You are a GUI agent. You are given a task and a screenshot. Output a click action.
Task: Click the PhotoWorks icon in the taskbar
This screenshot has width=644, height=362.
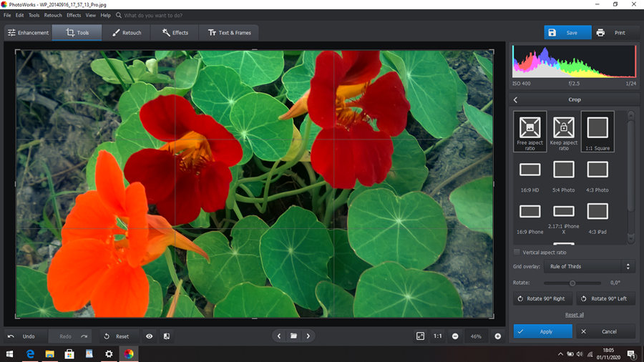point(129,354)
